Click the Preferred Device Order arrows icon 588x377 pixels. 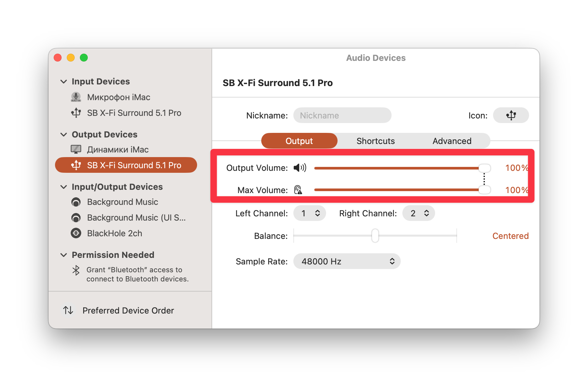point(68,310)
